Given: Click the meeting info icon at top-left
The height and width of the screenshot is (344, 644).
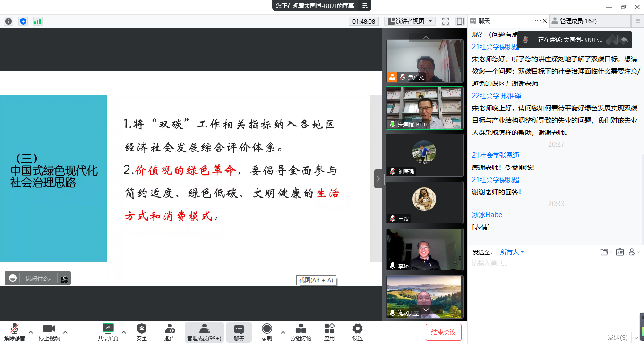Looking at the screenshot, I should (9, 21).
